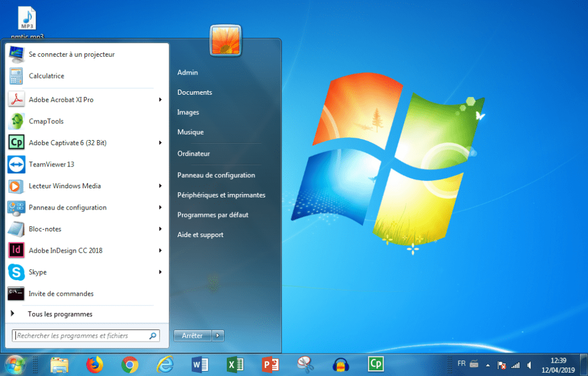Image resolution: width=588 pixels, height=376 pixels.
Task: Open shutdown options arrow next to Arrêter
Action: coord(218,336)
